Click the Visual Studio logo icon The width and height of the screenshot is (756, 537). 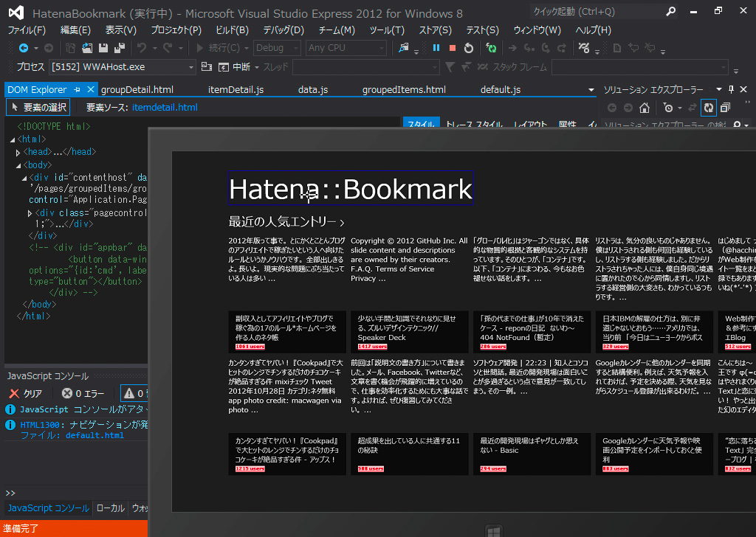tap(16, 13)
